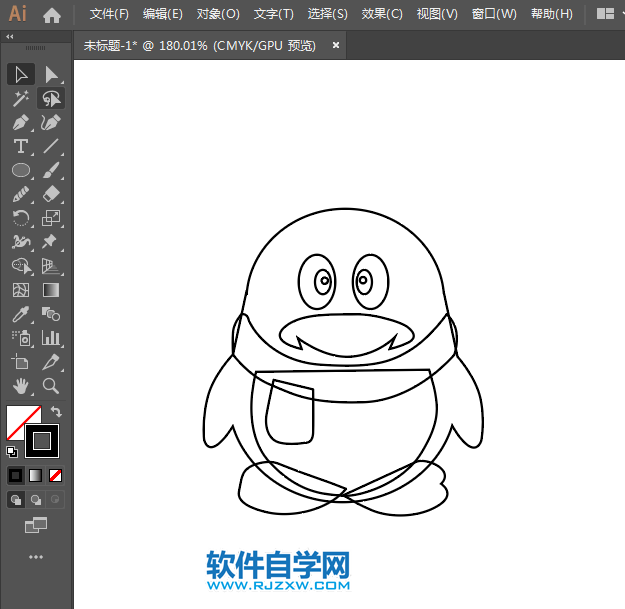The height and width of the screenshot is (609, 625).
Task: Open the 文件(F) menu
Action: (109, 14)
